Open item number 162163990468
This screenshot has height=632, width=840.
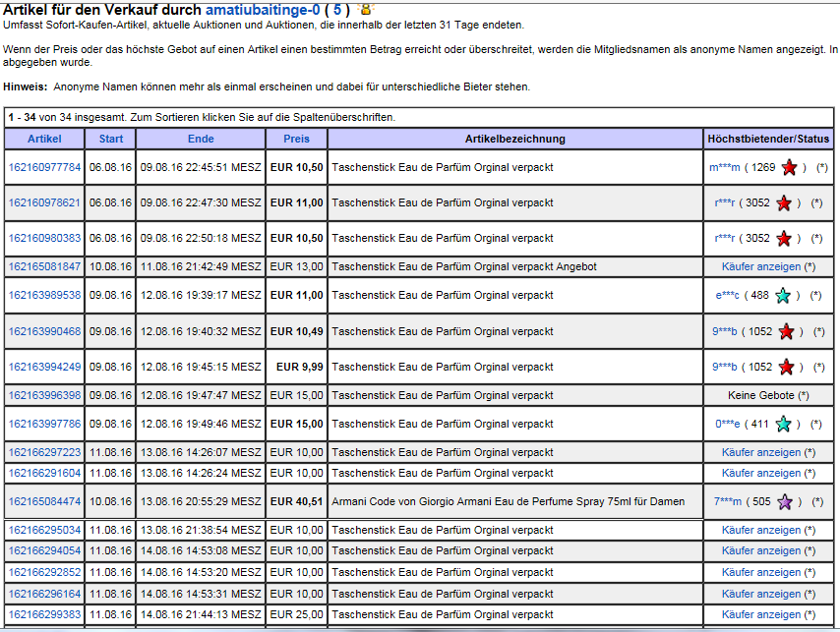[x=44, y=331]
